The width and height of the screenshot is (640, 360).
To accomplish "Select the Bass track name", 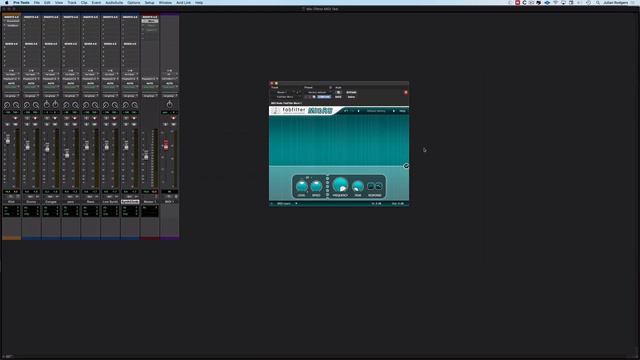I will 91,202.
